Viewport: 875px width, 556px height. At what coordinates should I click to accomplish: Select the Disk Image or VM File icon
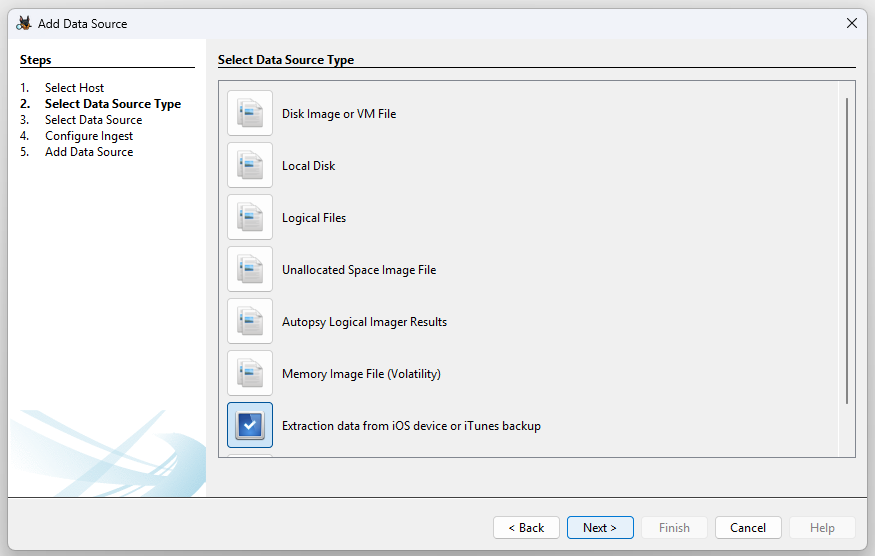tap(250, 113)
